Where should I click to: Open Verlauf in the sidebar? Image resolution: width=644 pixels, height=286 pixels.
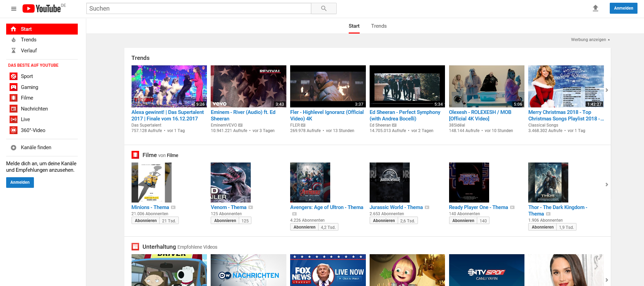[42, 51]
